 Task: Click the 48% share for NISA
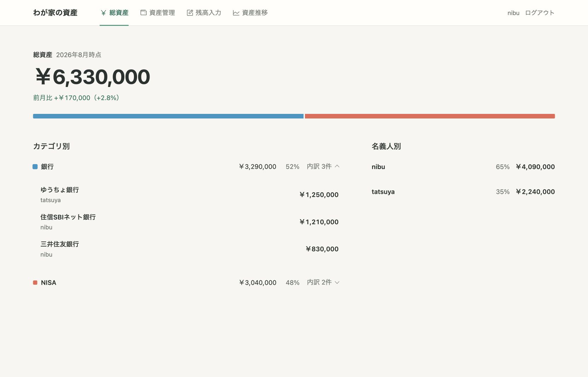click(293, 283)
